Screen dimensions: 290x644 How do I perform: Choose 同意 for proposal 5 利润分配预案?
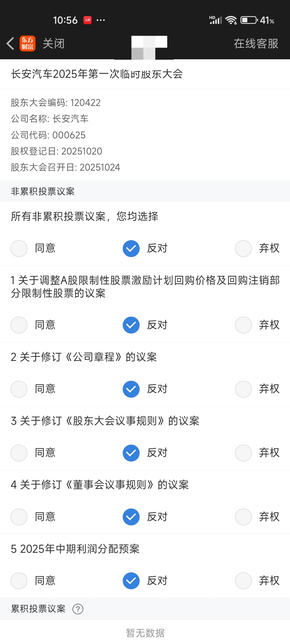[x=19, y=581]
